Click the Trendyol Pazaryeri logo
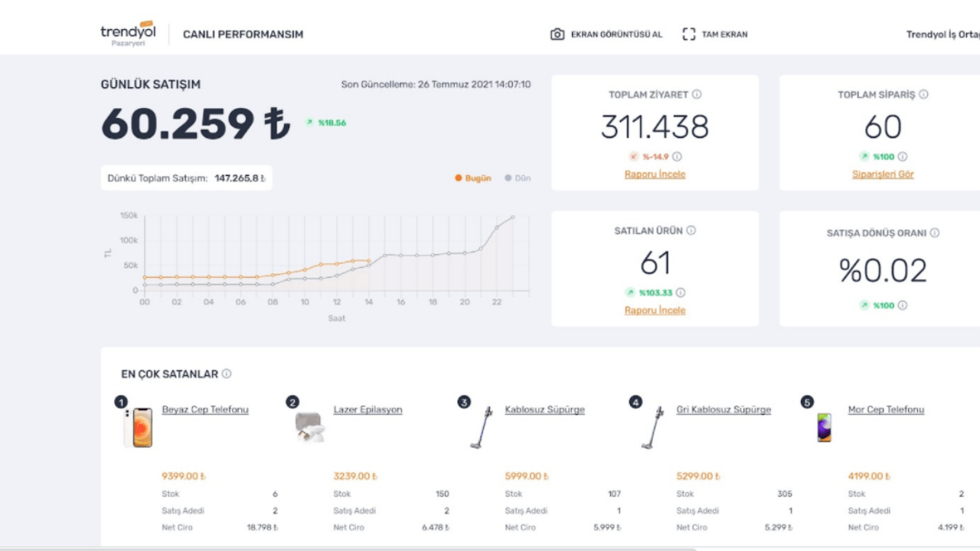980x551 pixels. click(128, 34)
